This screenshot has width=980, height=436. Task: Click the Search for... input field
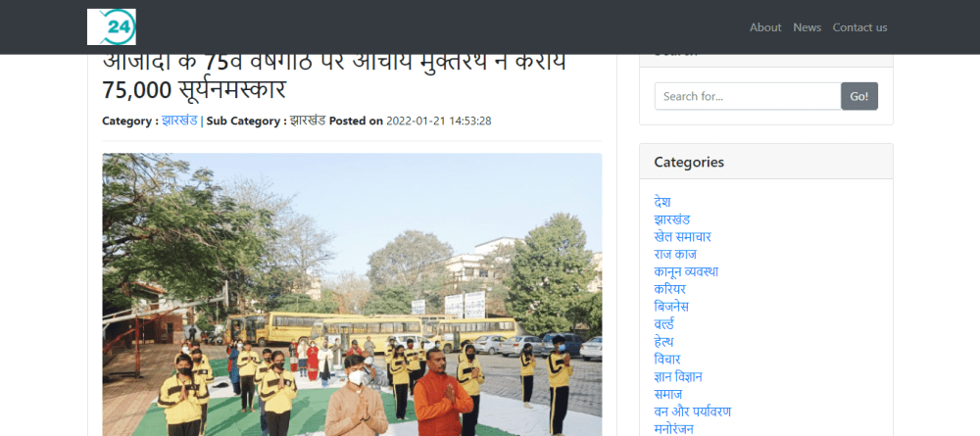tap(747, 96)
